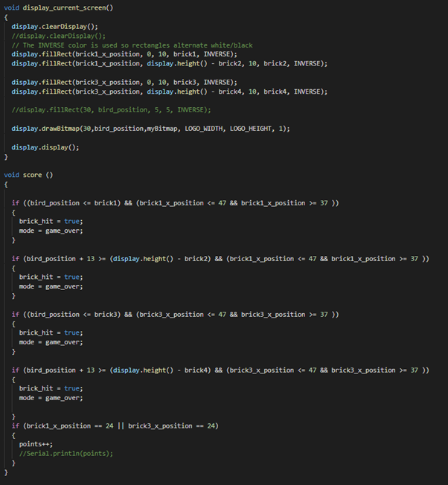Click the 'display.display();' line
The image size is (448, 485).
coord(45,147)
